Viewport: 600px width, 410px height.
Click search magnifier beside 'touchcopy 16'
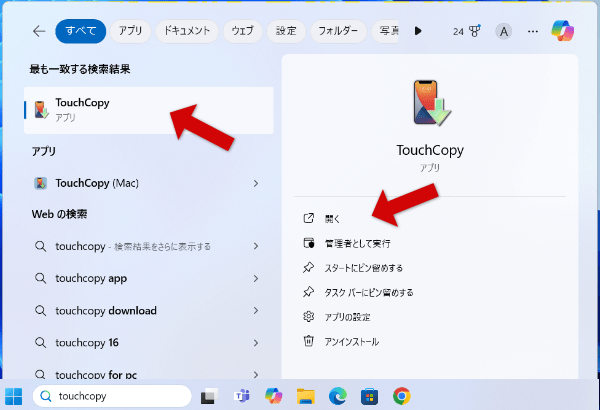41,342
